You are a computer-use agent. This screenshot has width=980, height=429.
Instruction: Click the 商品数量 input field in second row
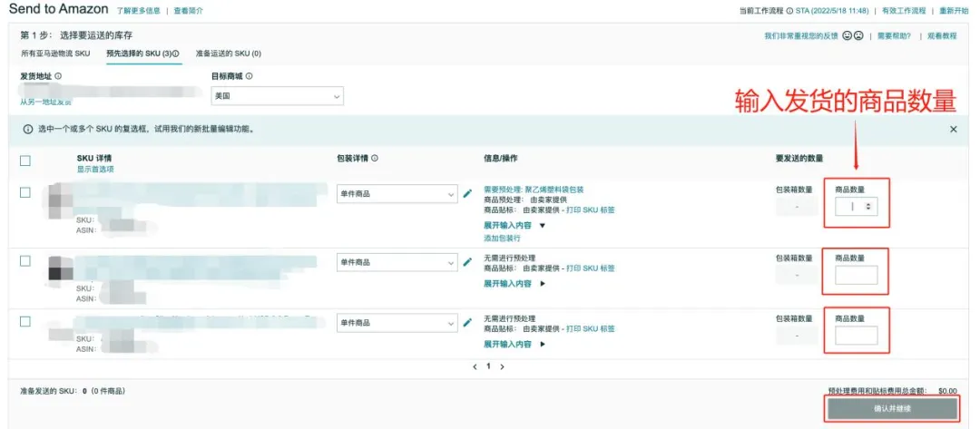(856, 275)
